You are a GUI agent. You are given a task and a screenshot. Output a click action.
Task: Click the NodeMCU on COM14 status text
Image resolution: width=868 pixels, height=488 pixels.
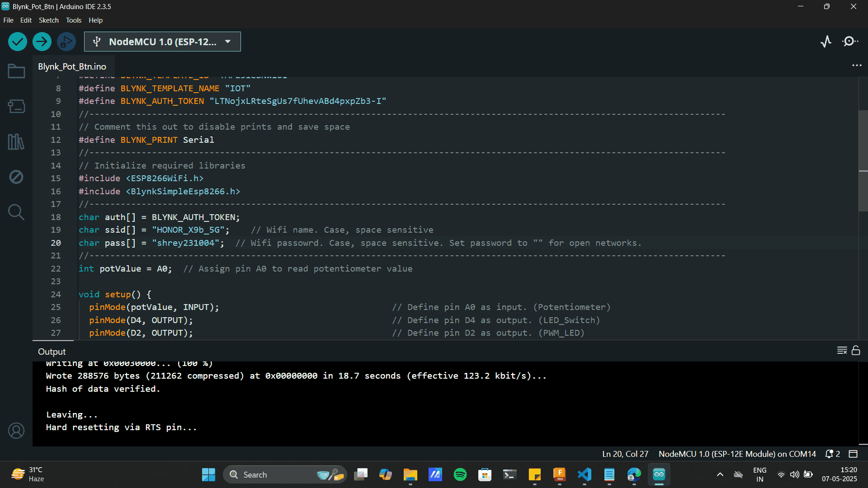coord(737,454)
